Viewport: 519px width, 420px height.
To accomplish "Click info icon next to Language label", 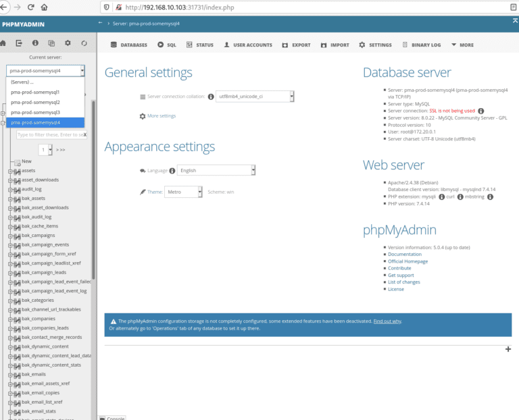I will pos(172,171).
